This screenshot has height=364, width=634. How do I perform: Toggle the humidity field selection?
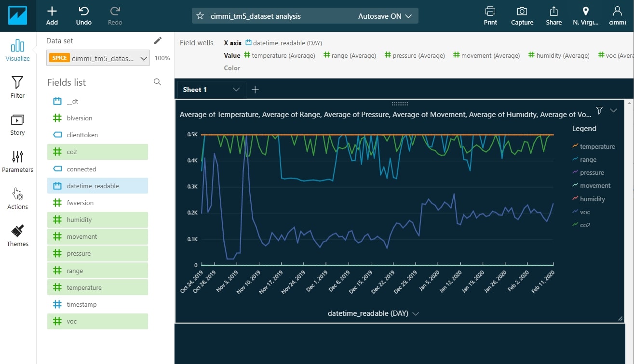pyautogui.click(x=97, y=220)
